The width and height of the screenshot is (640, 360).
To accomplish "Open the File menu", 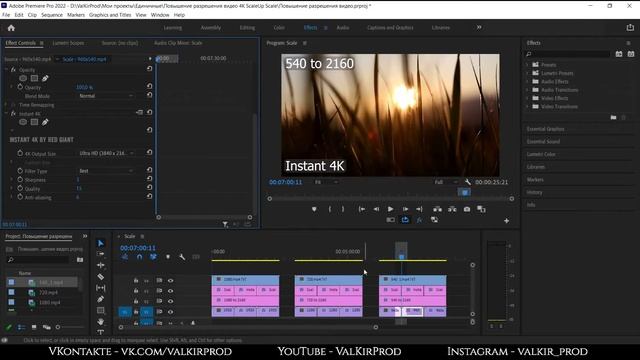I will coord(6,15).
